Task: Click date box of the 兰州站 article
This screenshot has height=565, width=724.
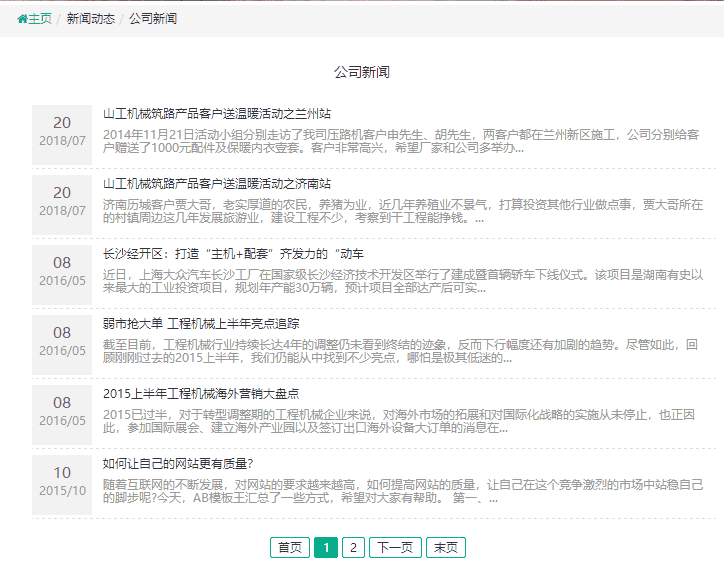Action: point(62,135)
